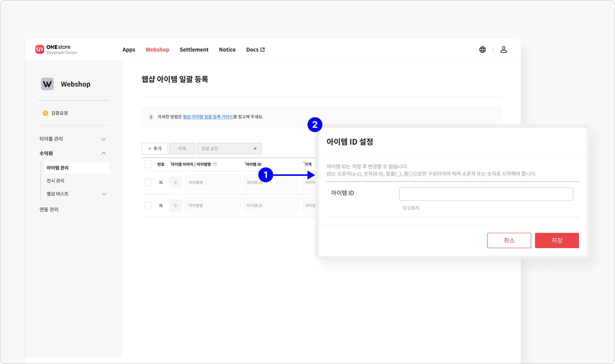Click the yellow 검증요청 status icon
The image size is (615, 364).
point(45,113)
